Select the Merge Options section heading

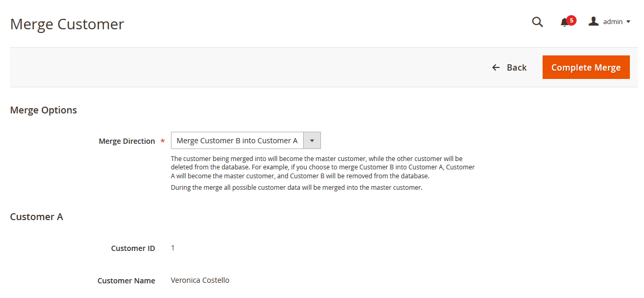coord(43,110)
